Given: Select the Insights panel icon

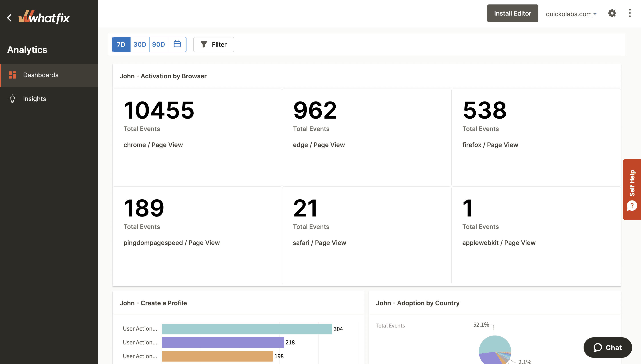Looking at the screenshot, I should pyautogui.click(x=12, y=98).
